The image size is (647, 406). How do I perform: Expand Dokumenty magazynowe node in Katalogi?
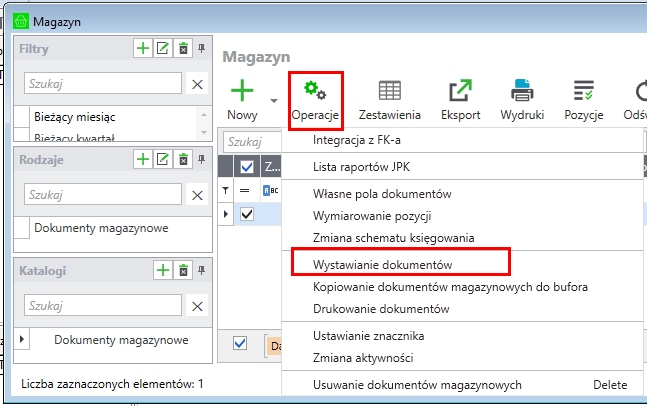coord(23,340)
